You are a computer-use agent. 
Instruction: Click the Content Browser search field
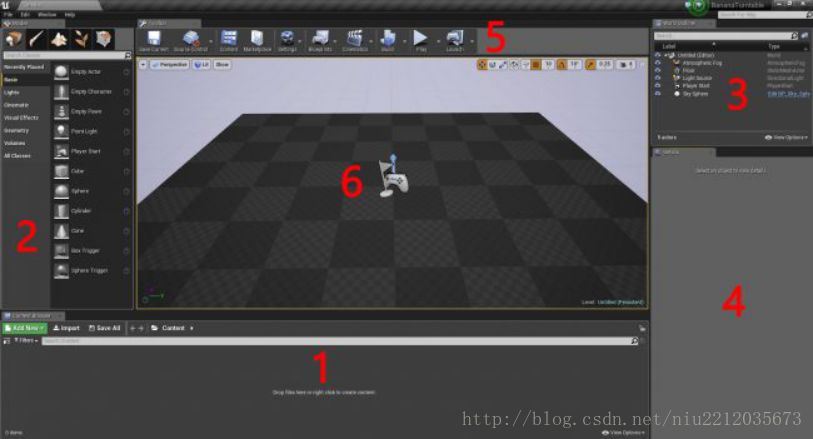(340, 341)
